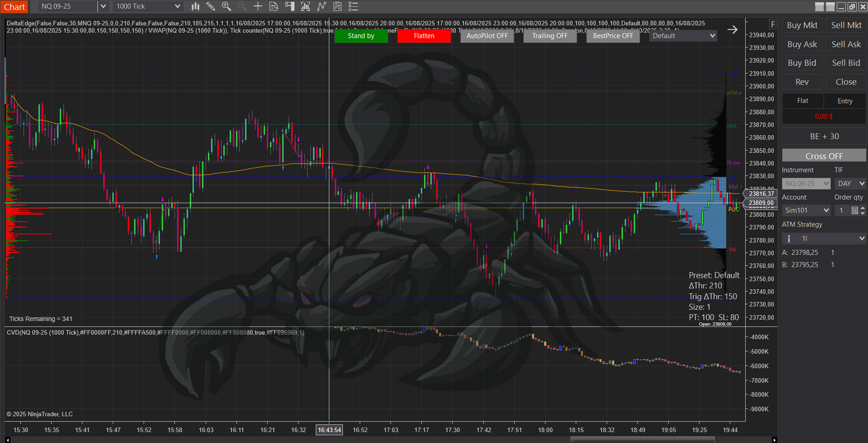
Task: Click the Sell Bid button
Action: point(846,63)
